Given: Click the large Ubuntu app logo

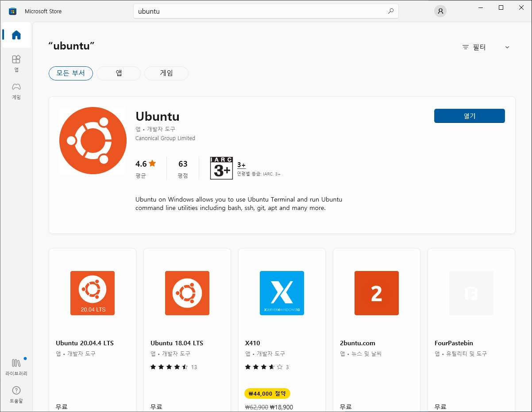Looking at the screenshot, I should 93,141.
